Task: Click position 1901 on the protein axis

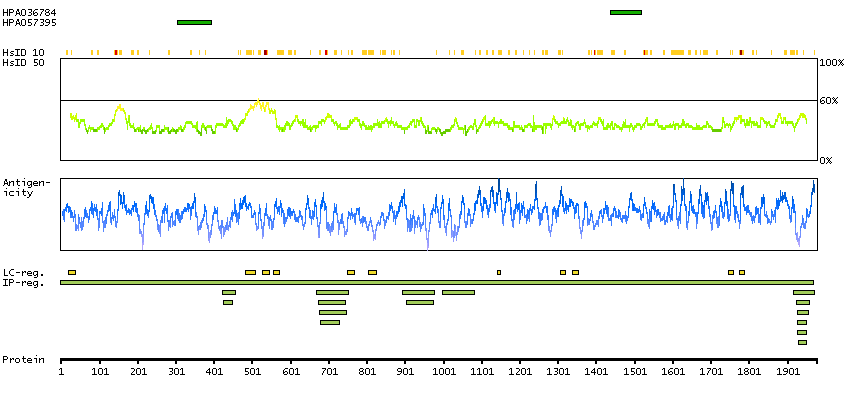Action: tap(788, 372)
